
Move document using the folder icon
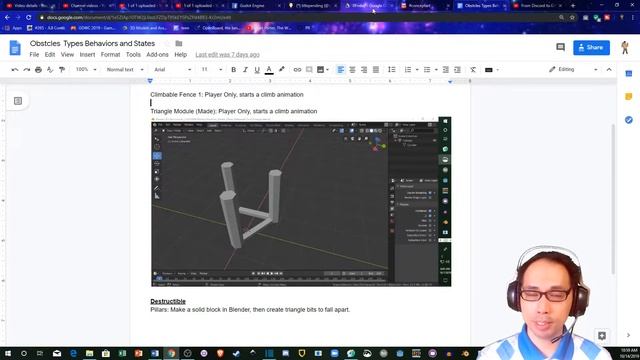click(179, 43)
